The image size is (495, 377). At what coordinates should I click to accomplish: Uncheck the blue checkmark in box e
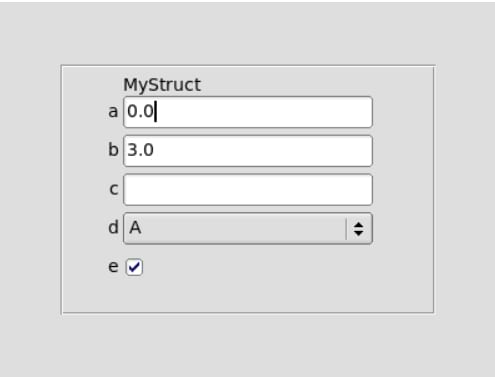(134, 267)
